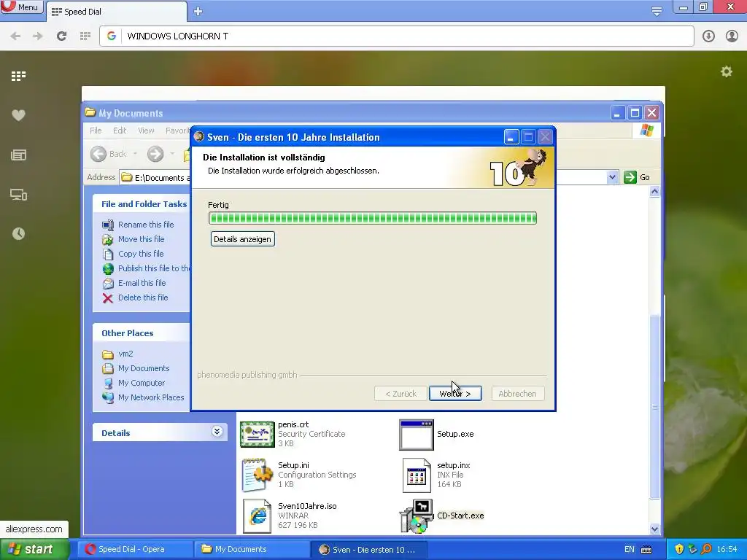Select penis.crt certificate file icon

[258, 435]
